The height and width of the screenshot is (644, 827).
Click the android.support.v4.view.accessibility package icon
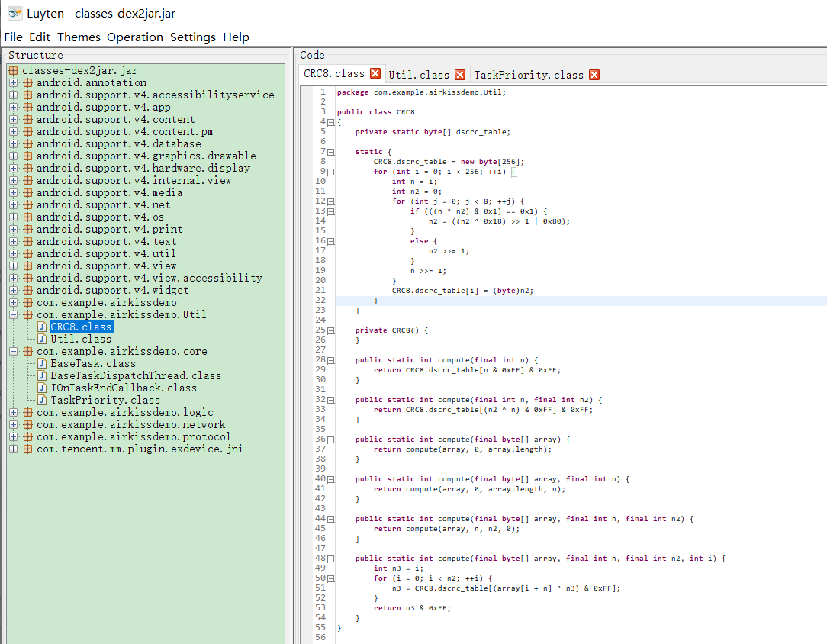click(27, 278)
